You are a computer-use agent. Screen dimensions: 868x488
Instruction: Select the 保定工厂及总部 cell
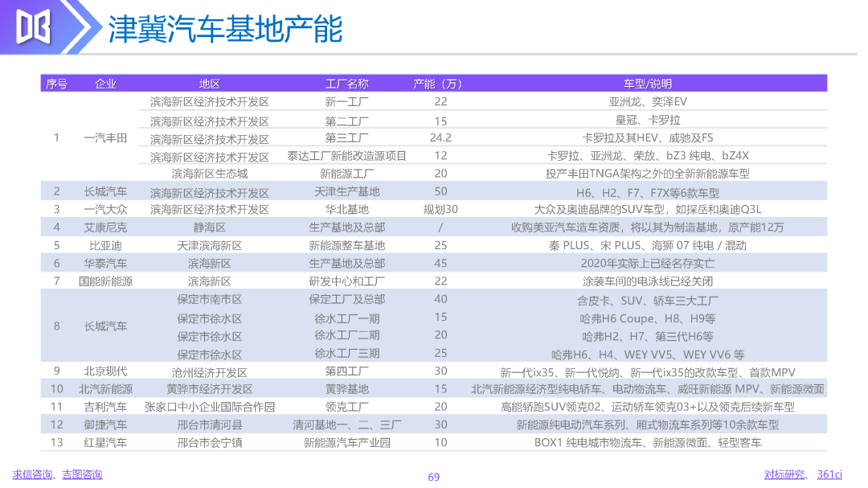click(x=346, y=299)
